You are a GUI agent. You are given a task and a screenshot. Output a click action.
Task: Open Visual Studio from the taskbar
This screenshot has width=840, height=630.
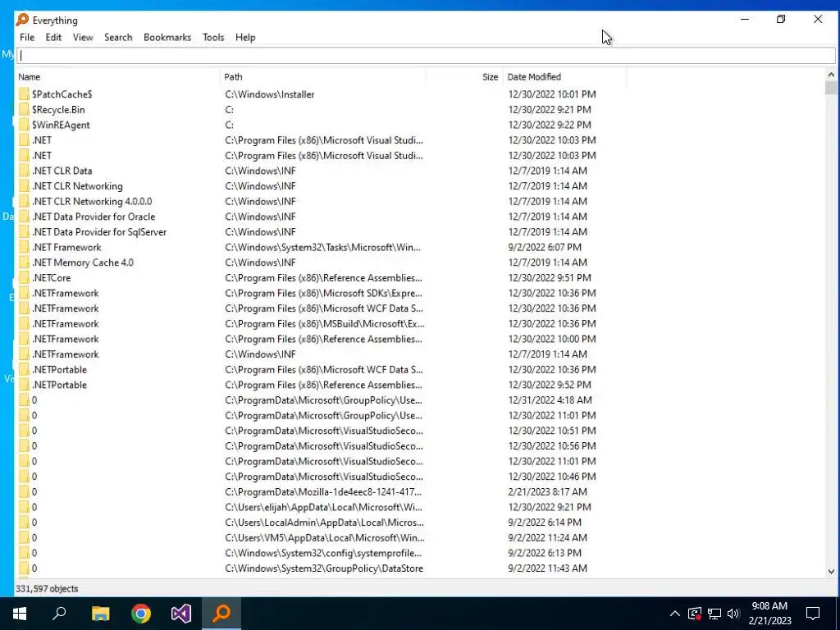(x=181, y=614)
